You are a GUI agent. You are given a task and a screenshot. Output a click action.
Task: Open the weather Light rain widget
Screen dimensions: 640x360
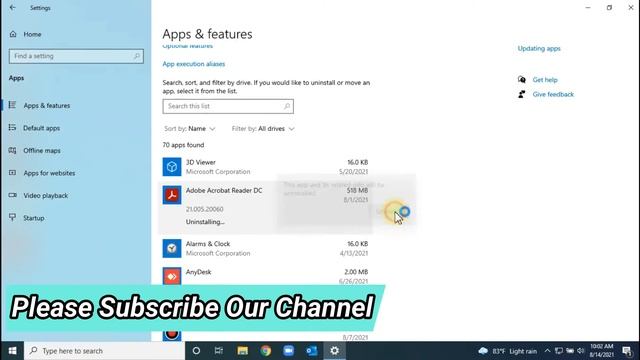tap(507, 351)
